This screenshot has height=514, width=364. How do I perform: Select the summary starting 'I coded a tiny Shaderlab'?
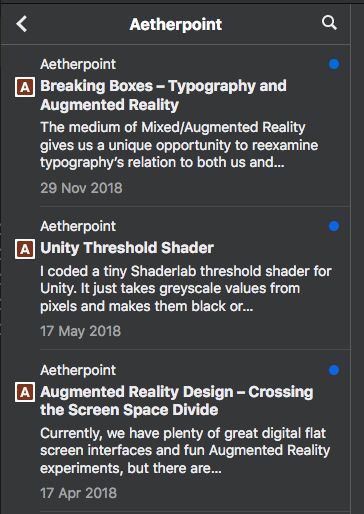(x=186, y=289)
